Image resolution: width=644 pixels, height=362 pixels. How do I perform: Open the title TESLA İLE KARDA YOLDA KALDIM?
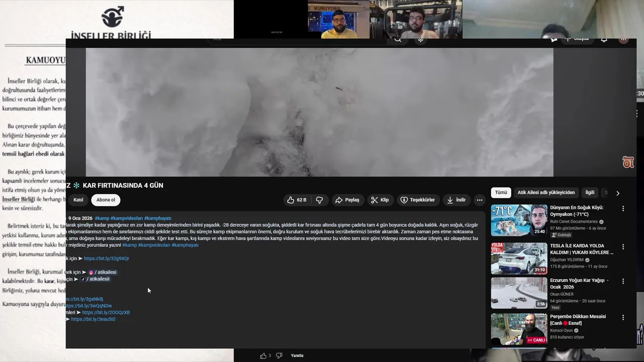pyautogui.click(x=582, y=249)
